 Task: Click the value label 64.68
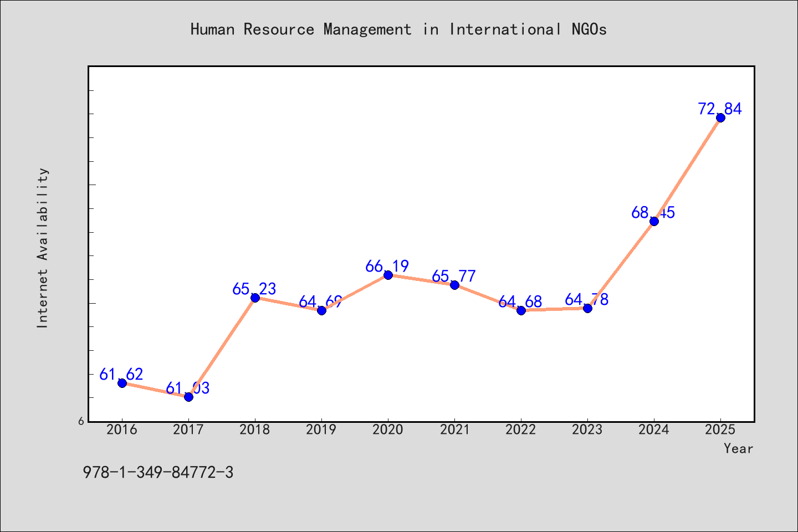[520, 301]
